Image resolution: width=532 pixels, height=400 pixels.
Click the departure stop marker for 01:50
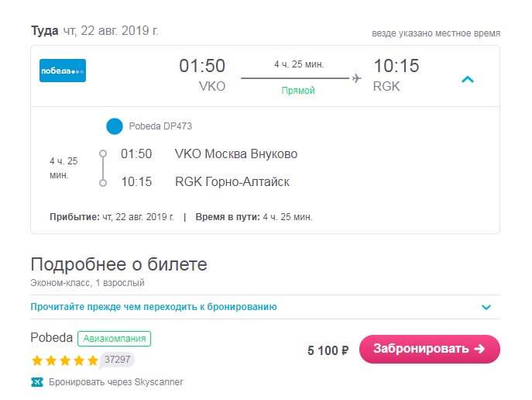point(103,153)
